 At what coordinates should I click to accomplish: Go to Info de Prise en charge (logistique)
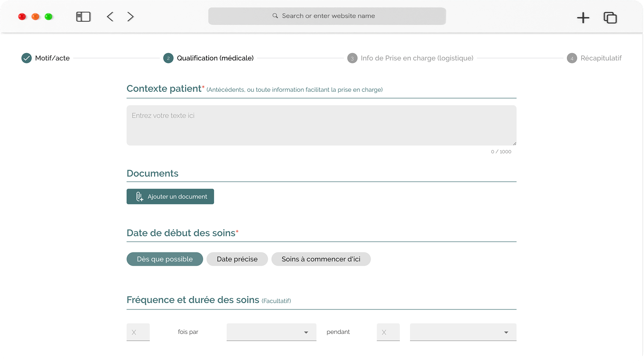pyautogui.click(x=417, y=58)
